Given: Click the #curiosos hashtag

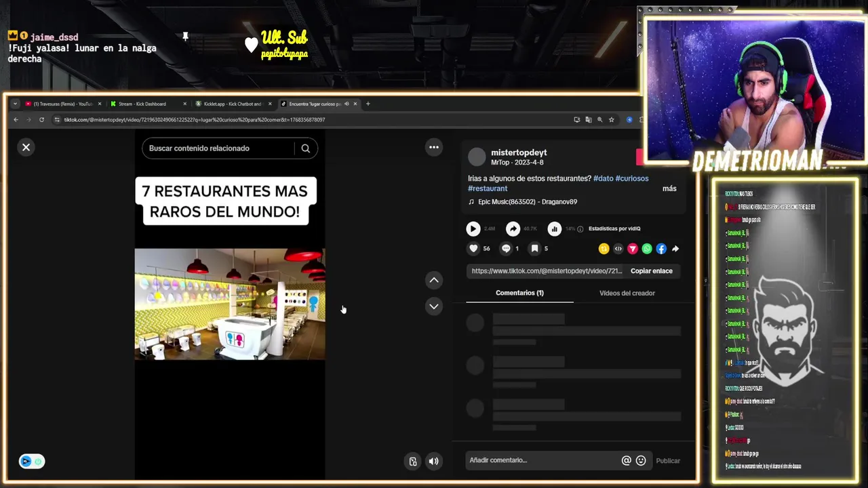Looking at the screenshot, I should 632,178.
